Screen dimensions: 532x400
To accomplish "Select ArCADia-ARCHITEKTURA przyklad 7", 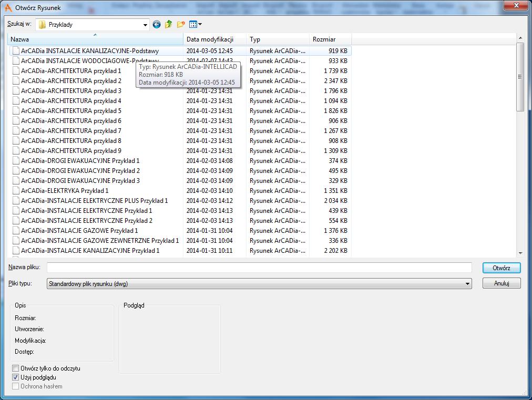I will (71, 131).
